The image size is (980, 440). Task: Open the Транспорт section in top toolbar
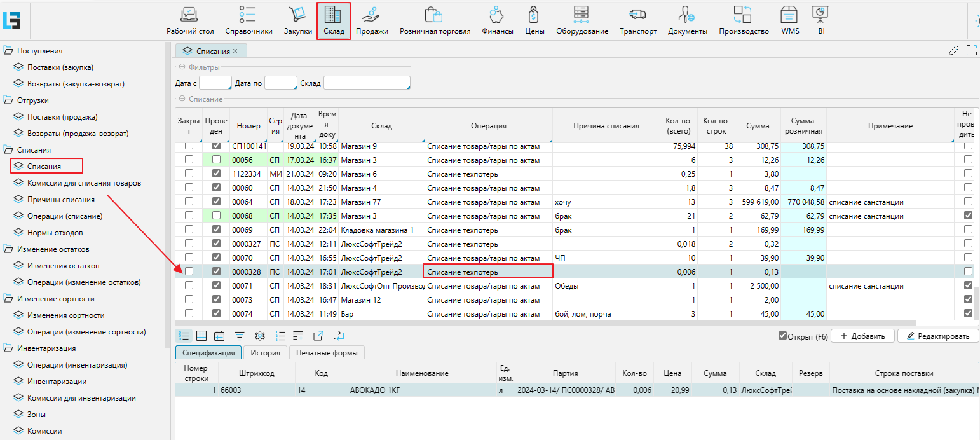638,20
